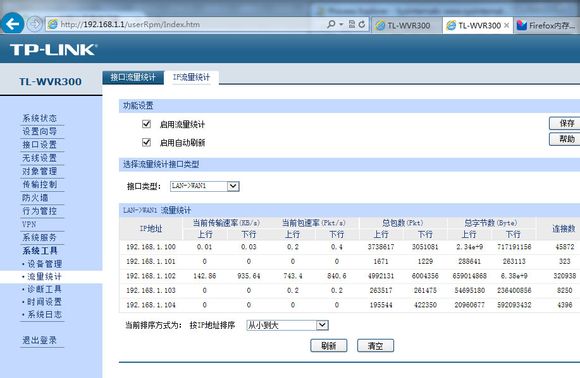Select the IP流量统计 tab

click(191, 77)
